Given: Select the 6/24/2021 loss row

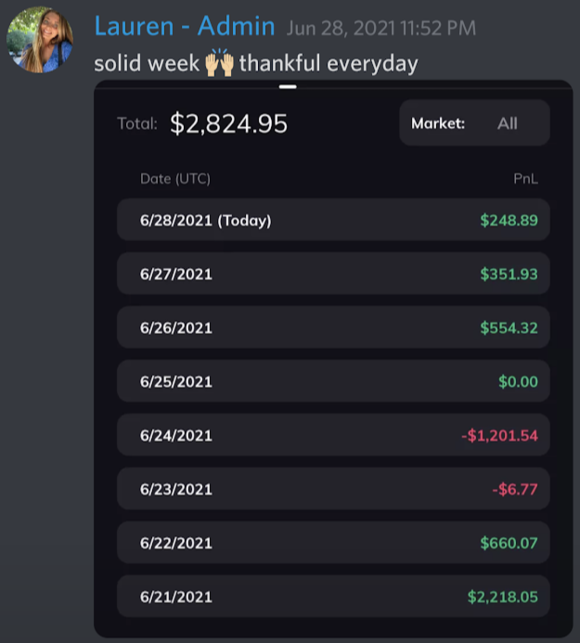Looking at the screenshot, I should pyautogui.click(x=333, y=435).
